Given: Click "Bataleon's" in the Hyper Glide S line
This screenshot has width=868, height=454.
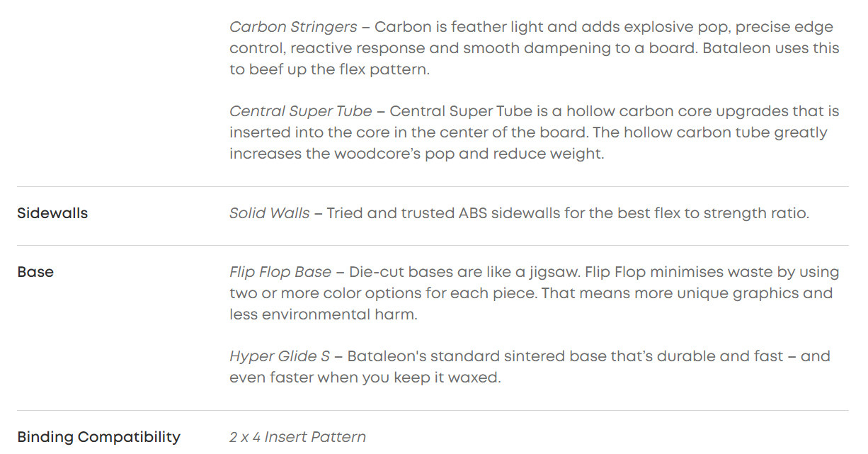Looking at the screenshot, I should pos(383,356).
